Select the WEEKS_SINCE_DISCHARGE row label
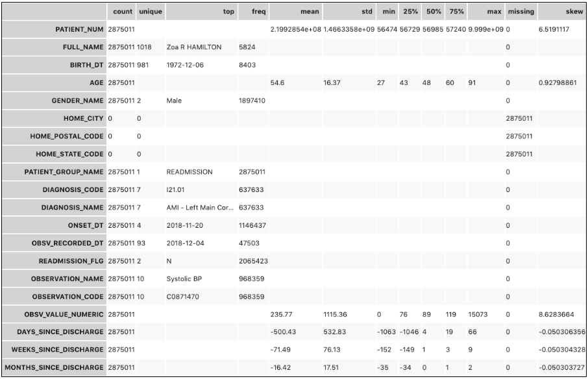This screenshot has width=588, height=379. tap(55, 349)
